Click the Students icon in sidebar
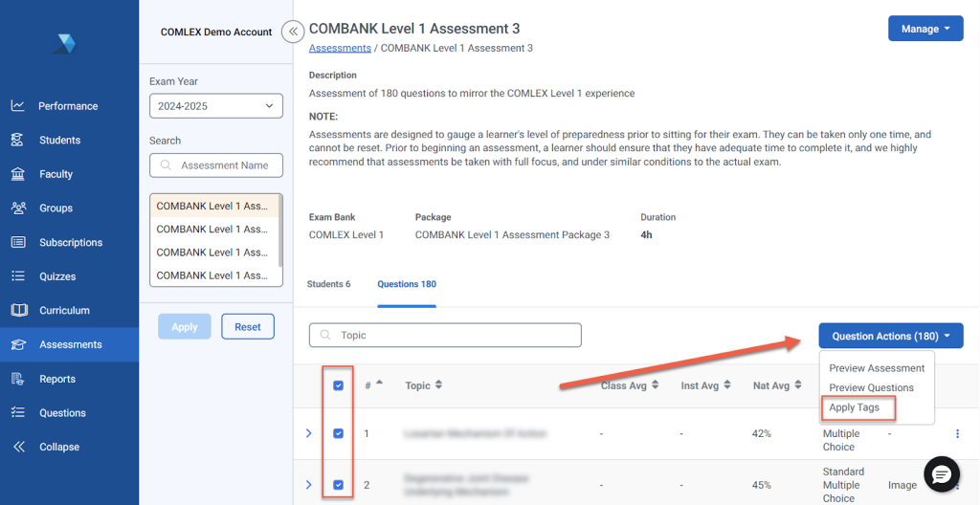 (x=17, y=140)
